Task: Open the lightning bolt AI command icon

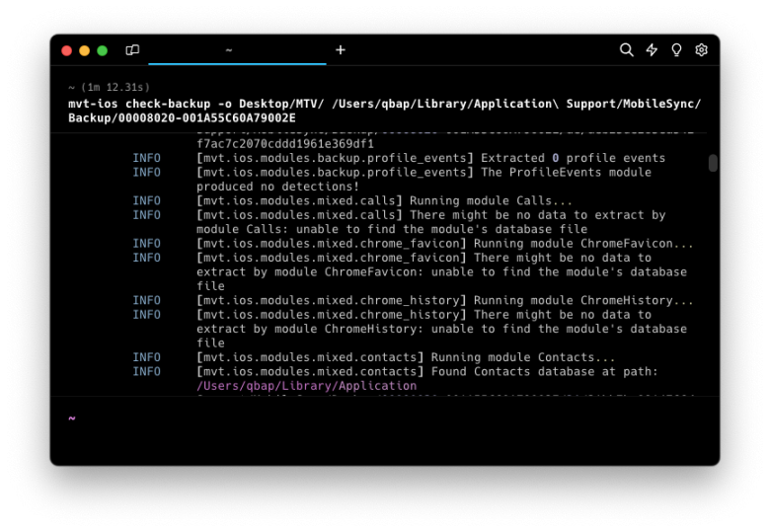Action: 652,50
